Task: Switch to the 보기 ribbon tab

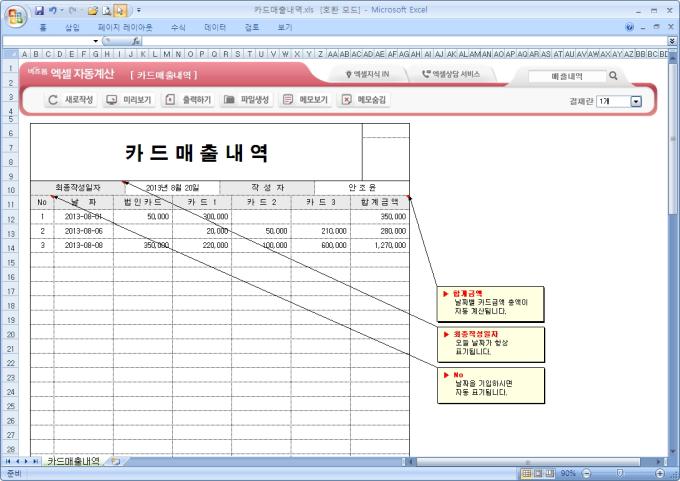Action: (285, 27)
